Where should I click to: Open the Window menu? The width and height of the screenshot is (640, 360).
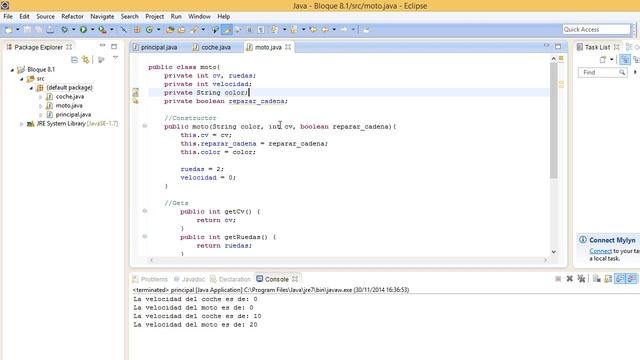pyautogui.click(x=199, y=16)
